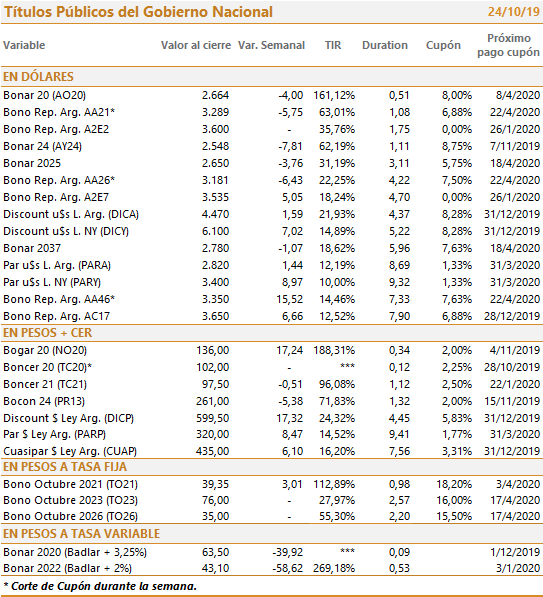Click the 'EN DÓLARES' section heading
The image size is (543, 597).
(38, 77)
